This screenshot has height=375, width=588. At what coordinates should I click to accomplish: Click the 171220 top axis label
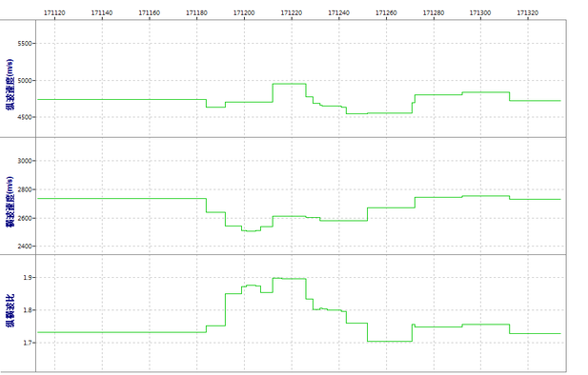point(292,12)
